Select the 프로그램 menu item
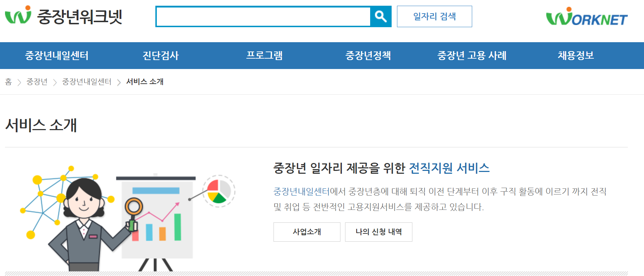 [264, 55]
